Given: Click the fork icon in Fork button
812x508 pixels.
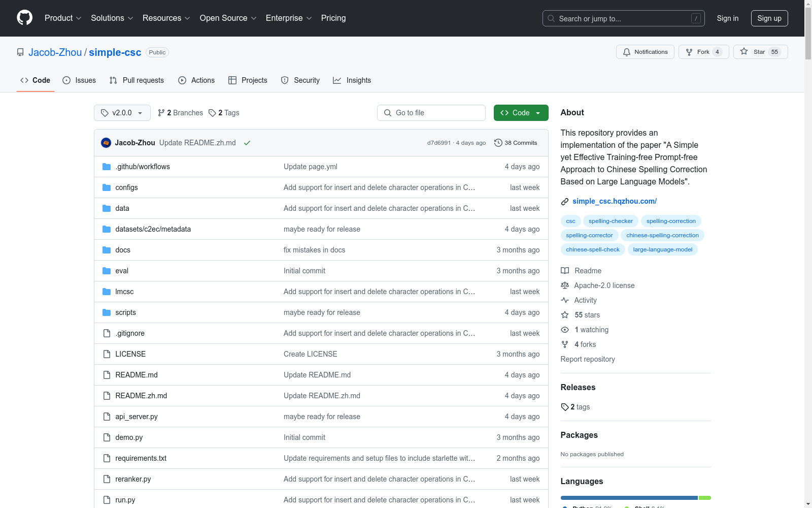Looking at the screenshot, I should 689,52.
